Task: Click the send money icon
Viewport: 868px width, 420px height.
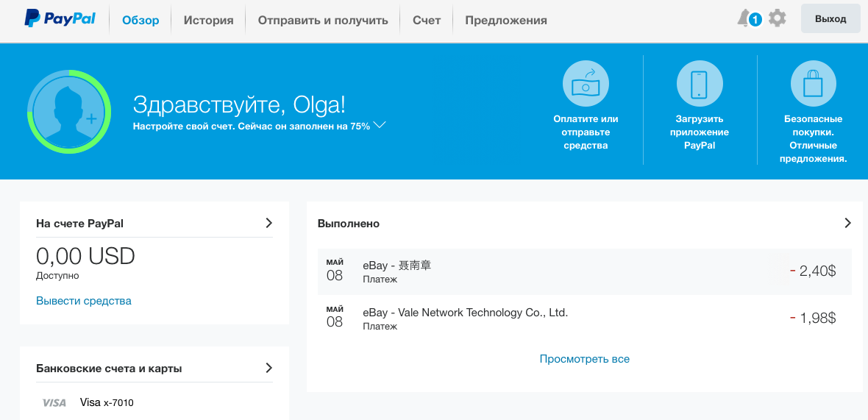Action: [x=586, y=84]
